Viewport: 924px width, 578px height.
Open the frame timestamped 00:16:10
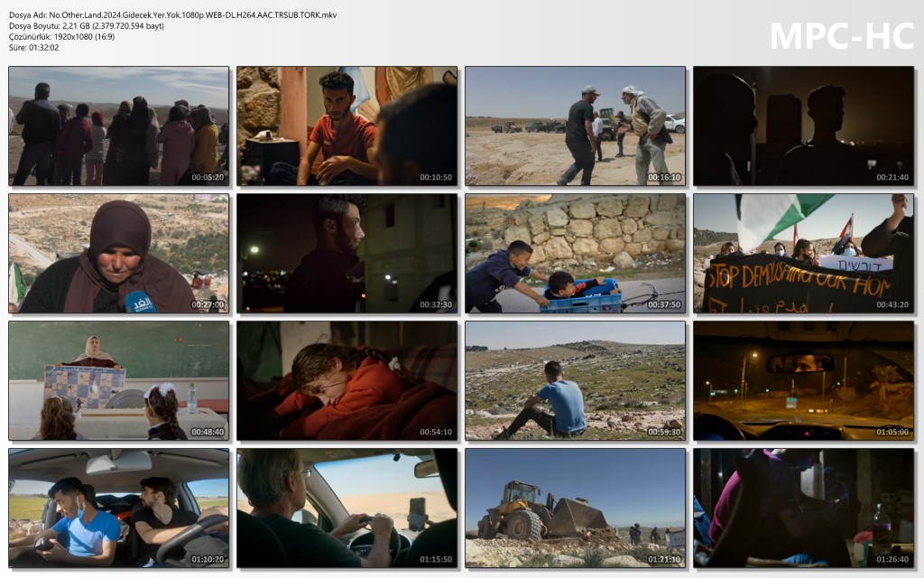[575, 126]
